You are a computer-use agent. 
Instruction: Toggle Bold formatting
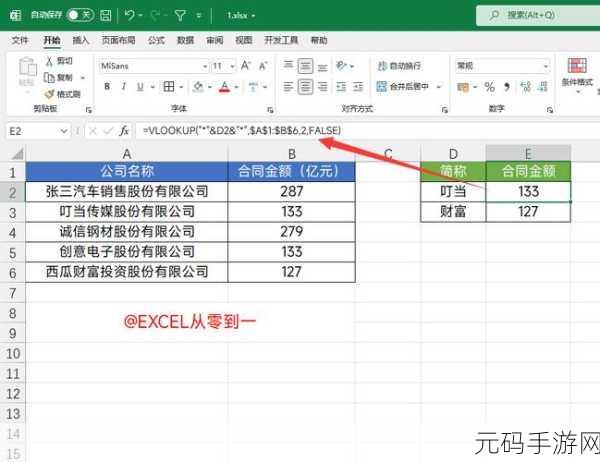[x=107, y=87]
